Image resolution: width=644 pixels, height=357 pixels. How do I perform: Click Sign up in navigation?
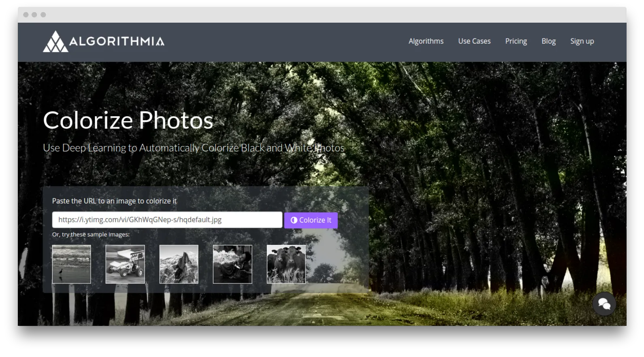pyautogui.click(x=582, y=41)
